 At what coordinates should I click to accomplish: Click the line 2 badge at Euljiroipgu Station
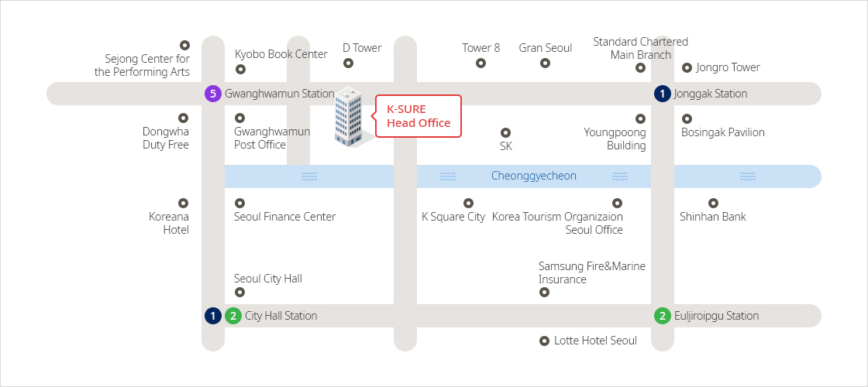click(662, 316)
